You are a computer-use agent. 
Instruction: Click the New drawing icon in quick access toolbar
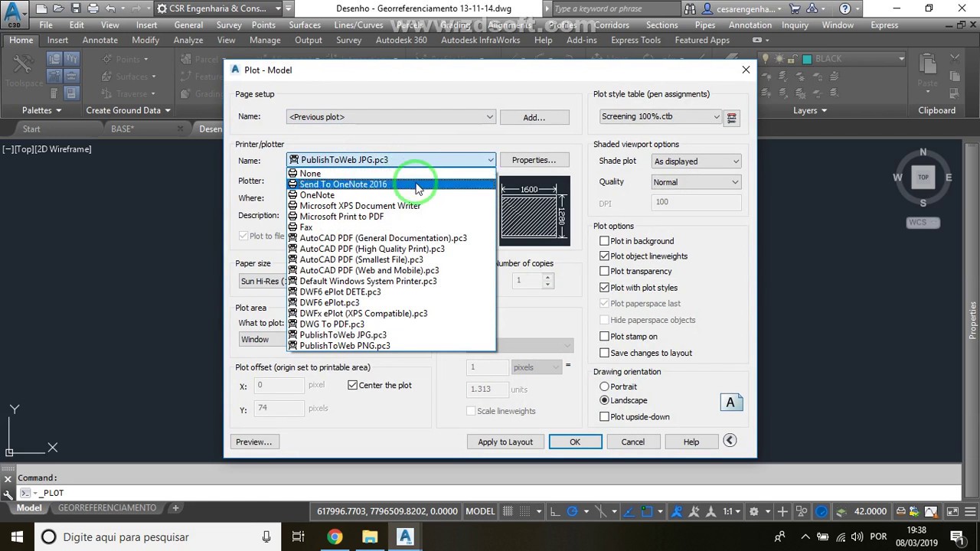(41, 9)
